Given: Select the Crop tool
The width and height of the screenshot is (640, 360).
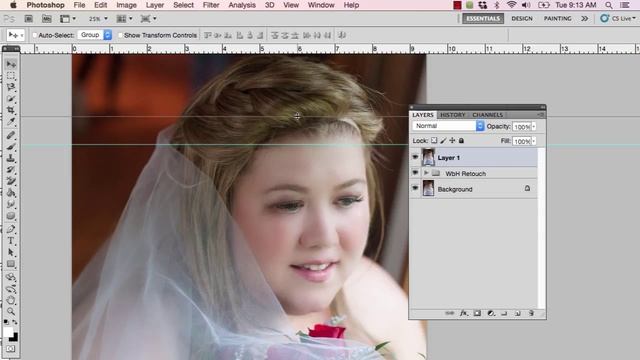Looking at the screenshot, I should click(11, 110).
